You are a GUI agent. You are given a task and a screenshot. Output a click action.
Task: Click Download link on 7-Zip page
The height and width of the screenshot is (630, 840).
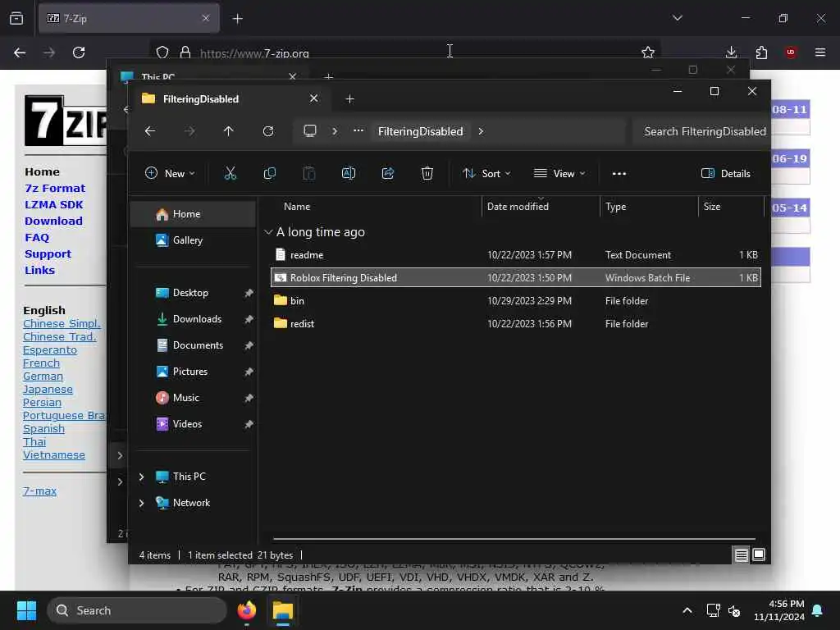click(x=53, y=221)
